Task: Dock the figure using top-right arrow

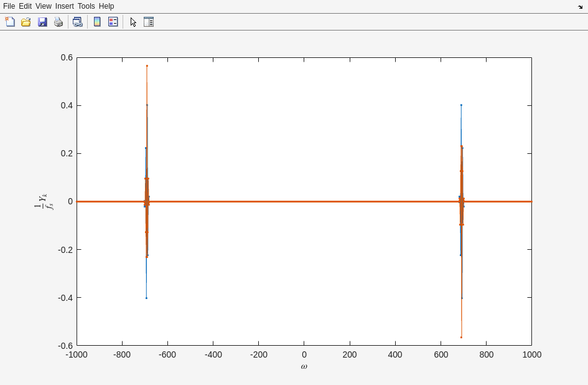Action: click(x=580, y=7)
